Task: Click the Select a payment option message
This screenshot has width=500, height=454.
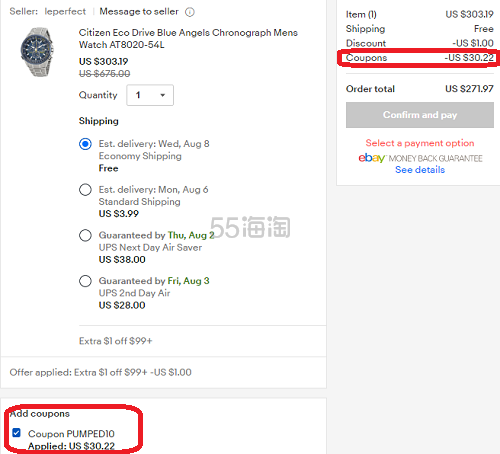Action: [420, 143]
